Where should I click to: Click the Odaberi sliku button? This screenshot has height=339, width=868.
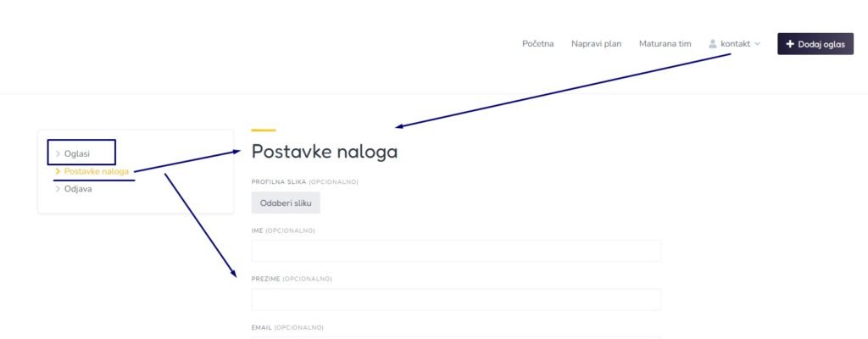pos(286,203)
